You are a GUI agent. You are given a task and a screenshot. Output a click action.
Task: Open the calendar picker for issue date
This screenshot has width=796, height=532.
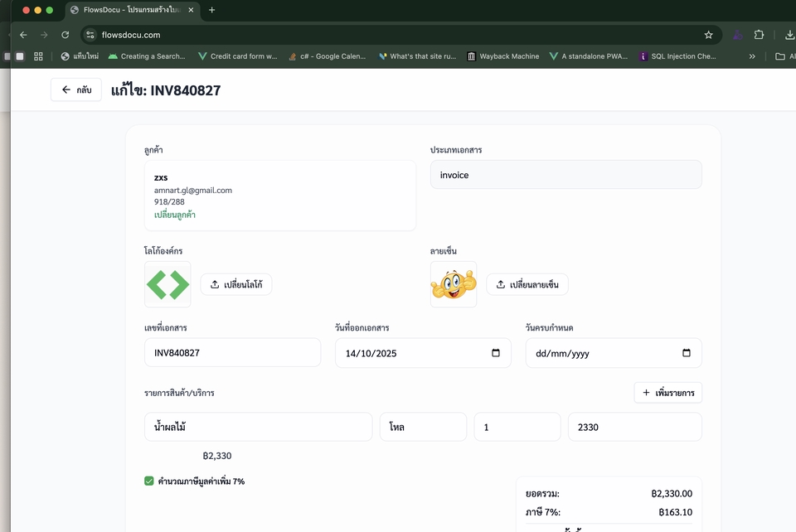pyautogui.click(x=496, y=353)
